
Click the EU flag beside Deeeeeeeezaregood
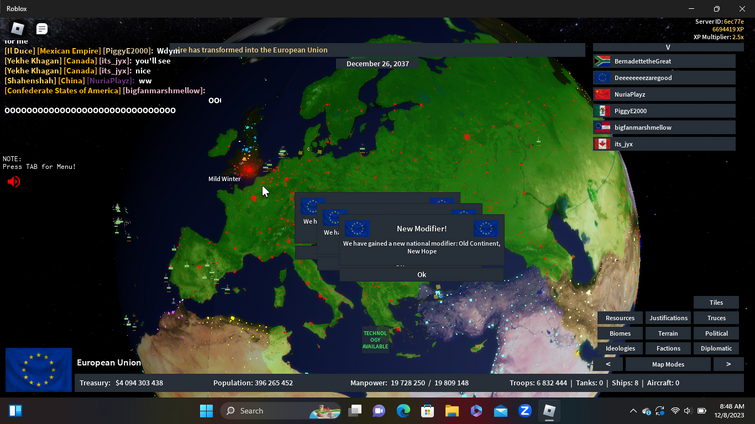[602, 77]
